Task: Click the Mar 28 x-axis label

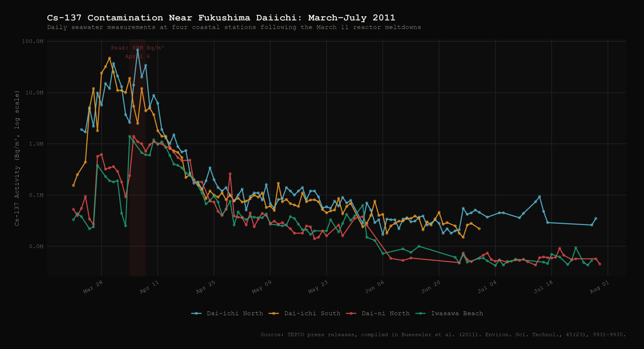Action: (93, 287)
